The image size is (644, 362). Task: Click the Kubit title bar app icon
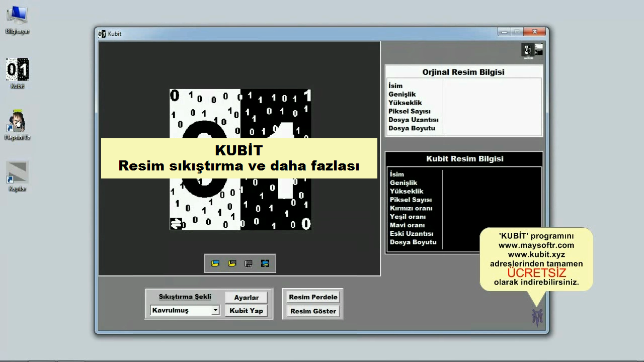point(102,34)
